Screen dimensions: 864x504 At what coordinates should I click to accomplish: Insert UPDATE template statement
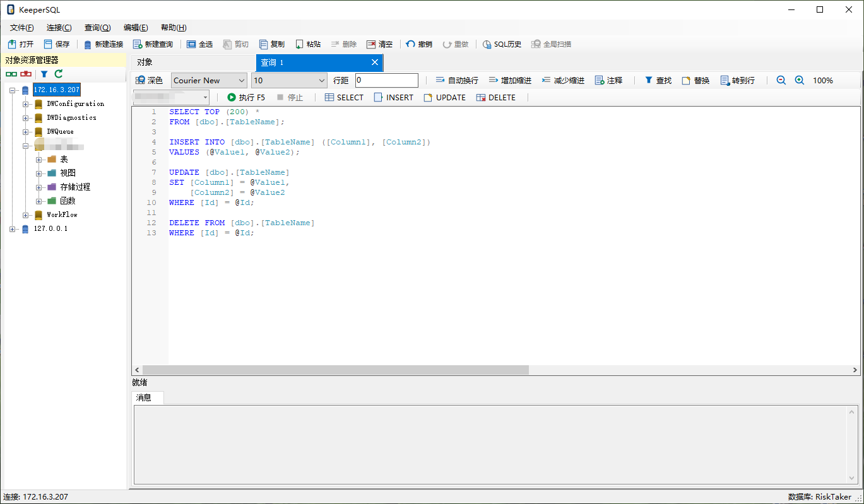[444, 97]
